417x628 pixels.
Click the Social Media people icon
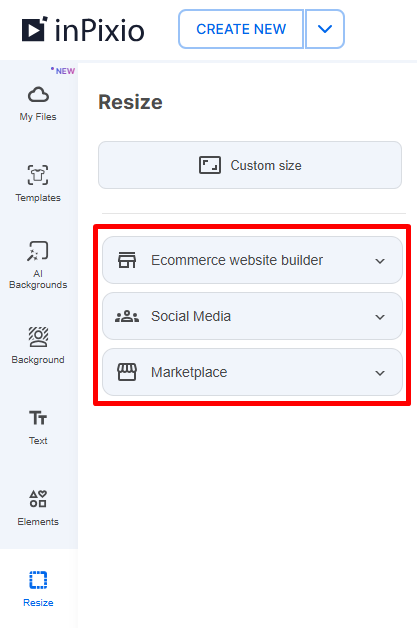(127, 316)
